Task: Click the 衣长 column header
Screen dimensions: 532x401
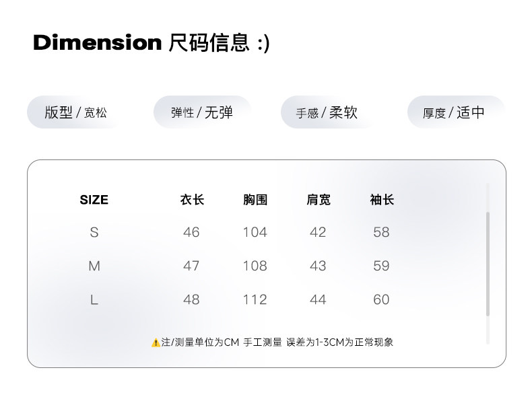Action: point(191,200)
